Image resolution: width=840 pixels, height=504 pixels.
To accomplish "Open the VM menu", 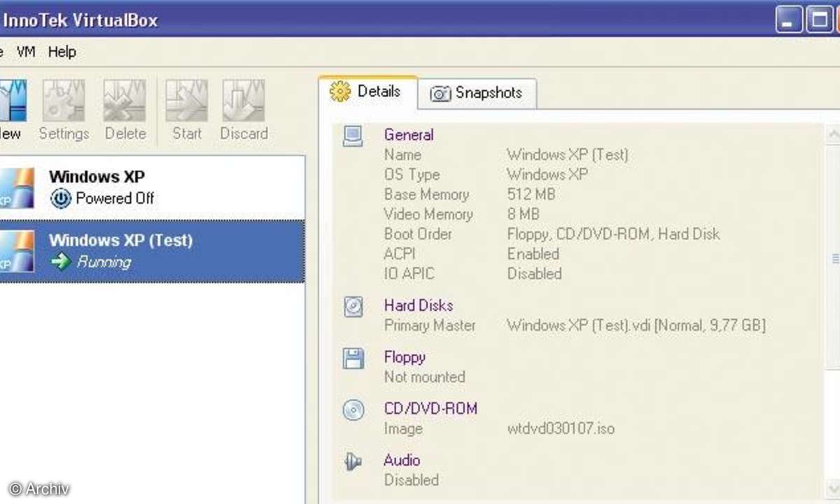I will [26, 52].
